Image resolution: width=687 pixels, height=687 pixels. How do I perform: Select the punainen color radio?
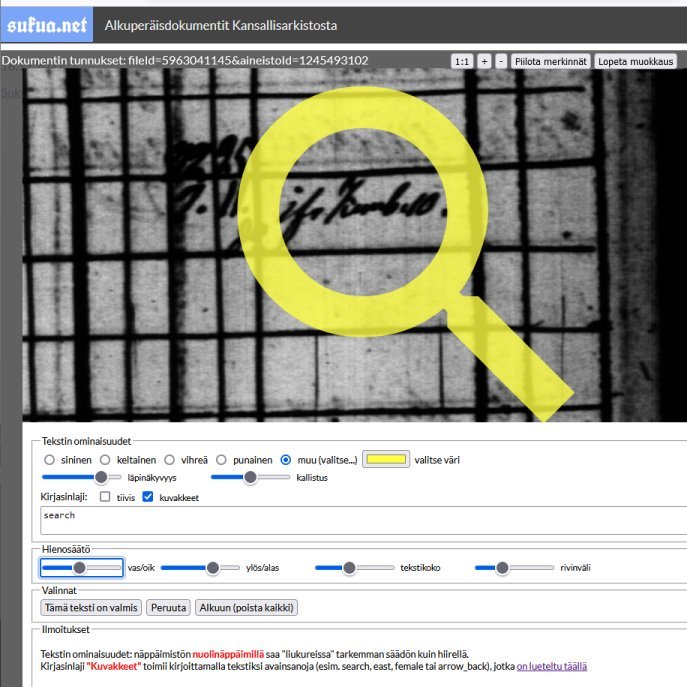pos(221,460)
